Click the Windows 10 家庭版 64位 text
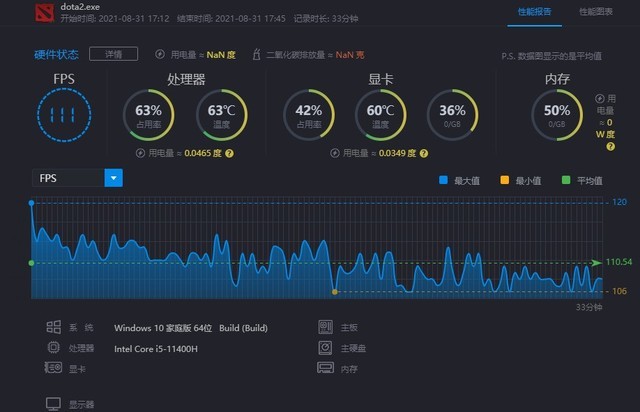 click(163, 328)
